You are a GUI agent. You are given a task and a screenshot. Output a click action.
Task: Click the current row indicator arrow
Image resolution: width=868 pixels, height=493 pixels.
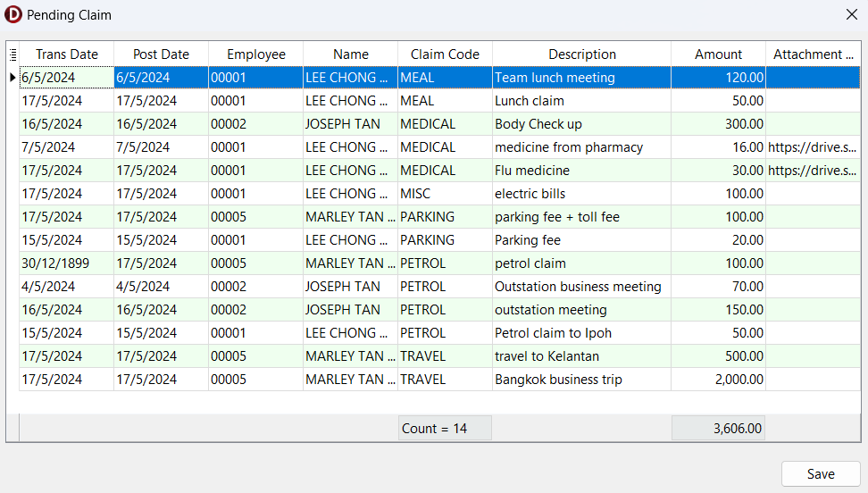(x=13, y=78)
